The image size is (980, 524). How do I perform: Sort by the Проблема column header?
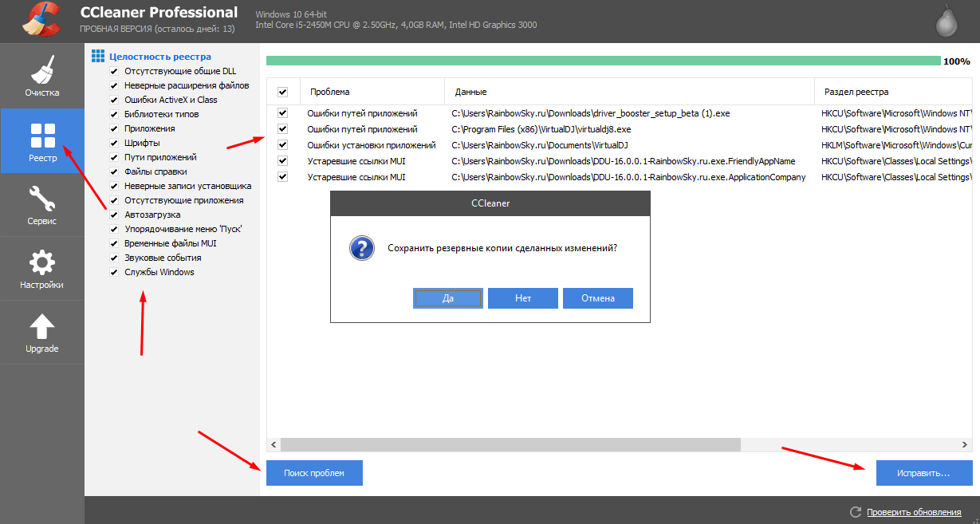tap(372, 92)
